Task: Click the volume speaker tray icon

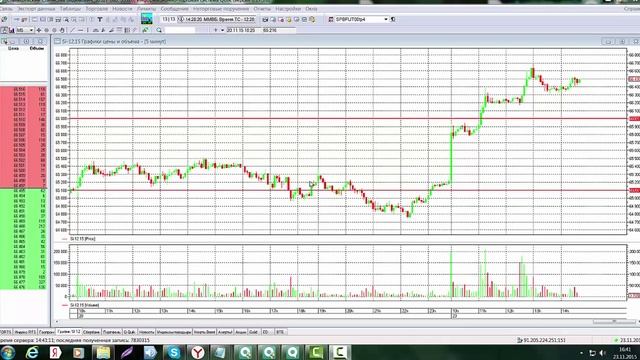Action: (602, 353)
